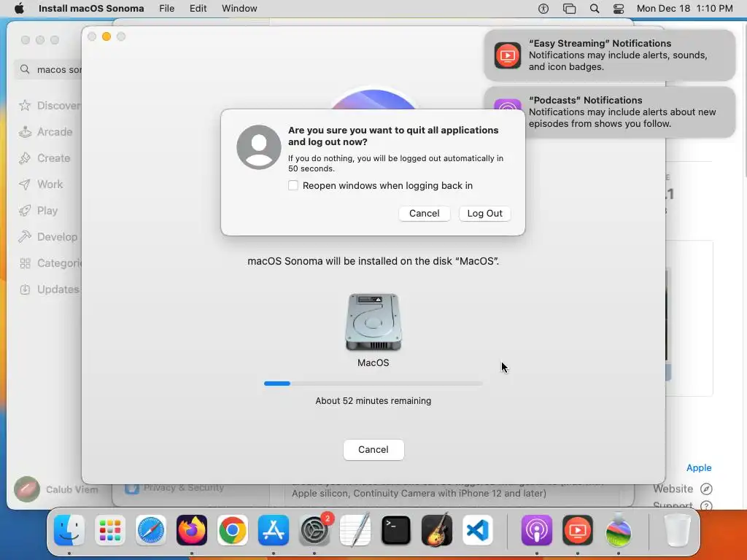This screenshot has width=747, height=560.
Task: Open Spotlight search in menu bar
Action: (x=594, y=9)
